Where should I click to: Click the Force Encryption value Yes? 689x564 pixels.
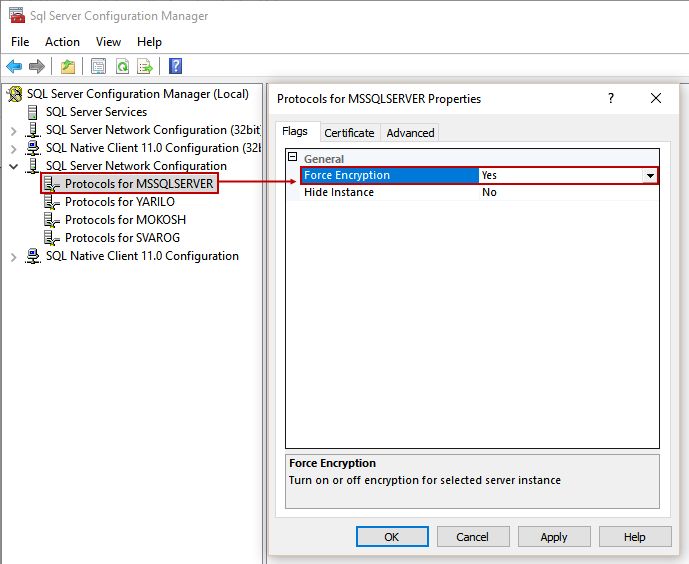489,175
